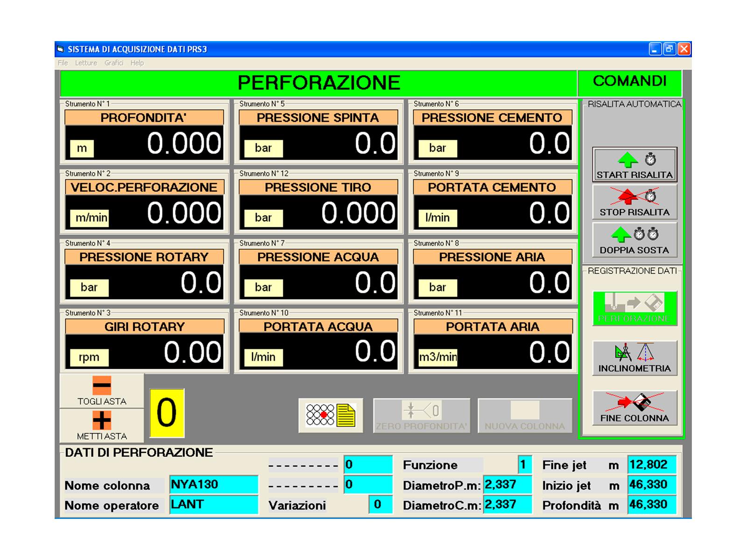Image resolution: width=747 pixels, height=560 pixels.
Task: Click the Fine jet value 12,802
Action: pyautogui.click(x=652, y=465)
